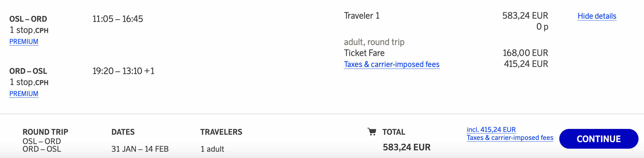Viewport: 644px width, 158px height.
Task: Open PREMIUM link under ORD – OSL flight
Action: pyautogui.click(x=24, y=94)
